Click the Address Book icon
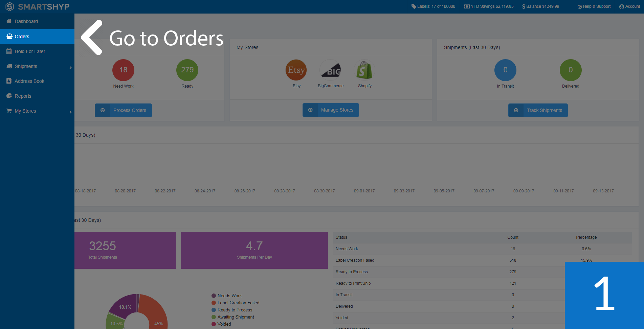 coord(9,81)
